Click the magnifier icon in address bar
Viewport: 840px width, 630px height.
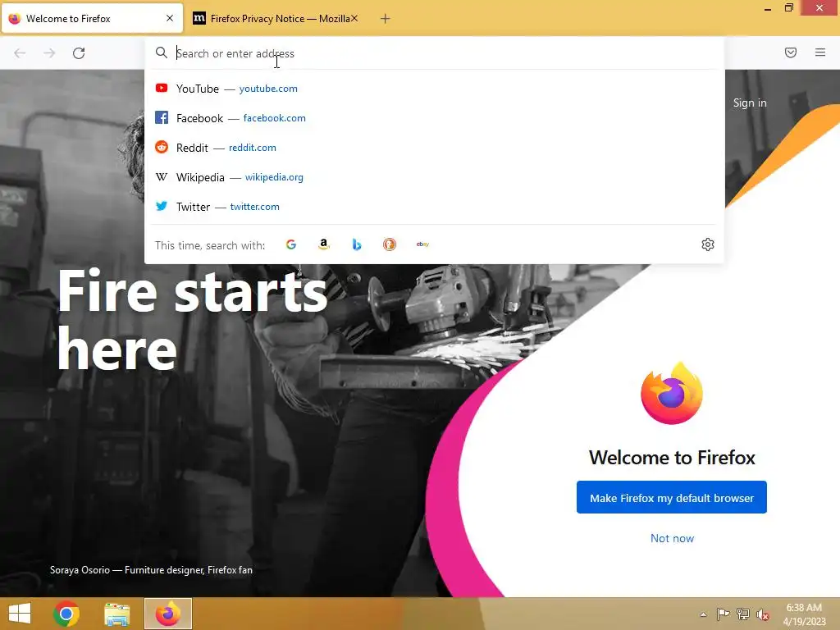162,52
